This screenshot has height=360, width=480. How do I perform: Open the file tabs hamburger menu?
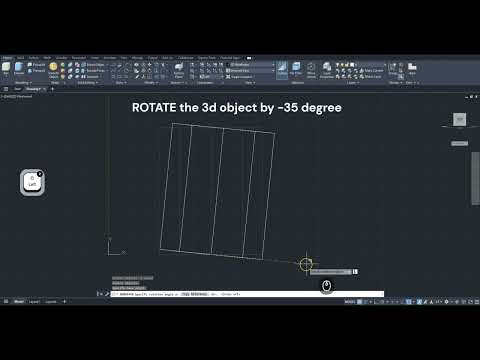point(6,89)
